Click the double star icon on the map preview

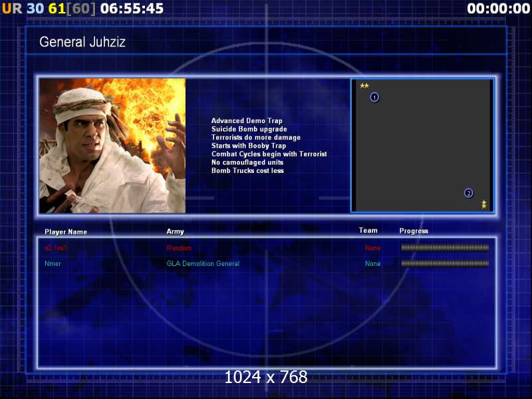tap(364, 86)
